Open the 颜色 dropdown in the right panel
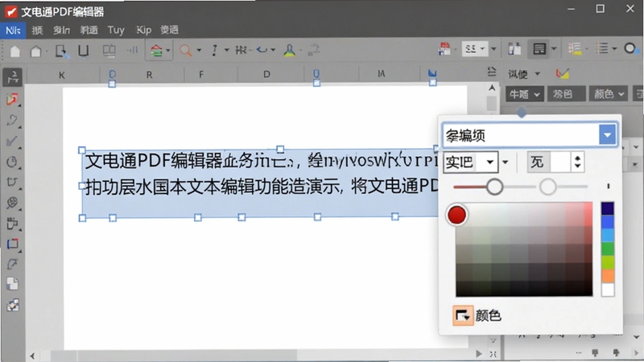The height and width of the screenshot is (362, 644). (609, 94)
